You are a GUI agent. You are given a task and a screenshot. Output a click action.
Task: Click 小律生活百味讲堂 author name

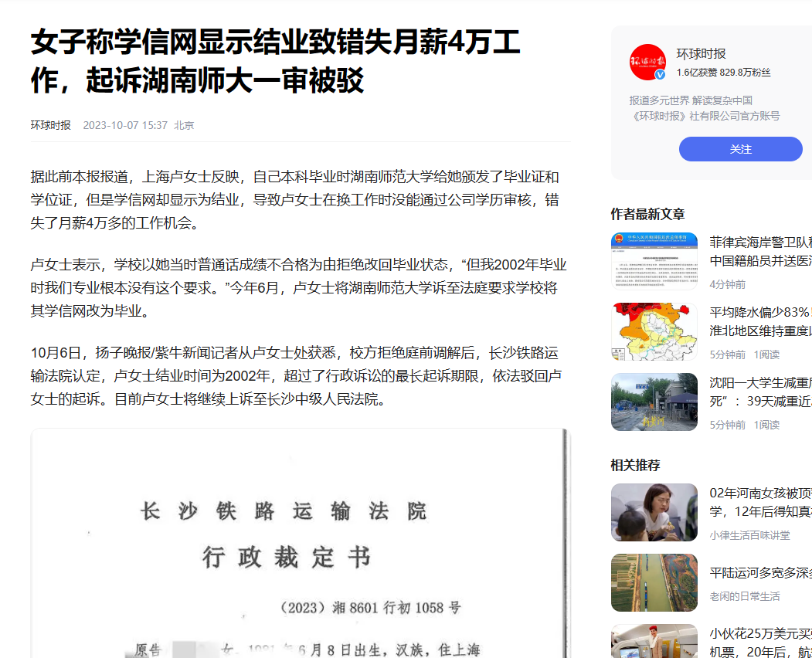coord(750,535)
